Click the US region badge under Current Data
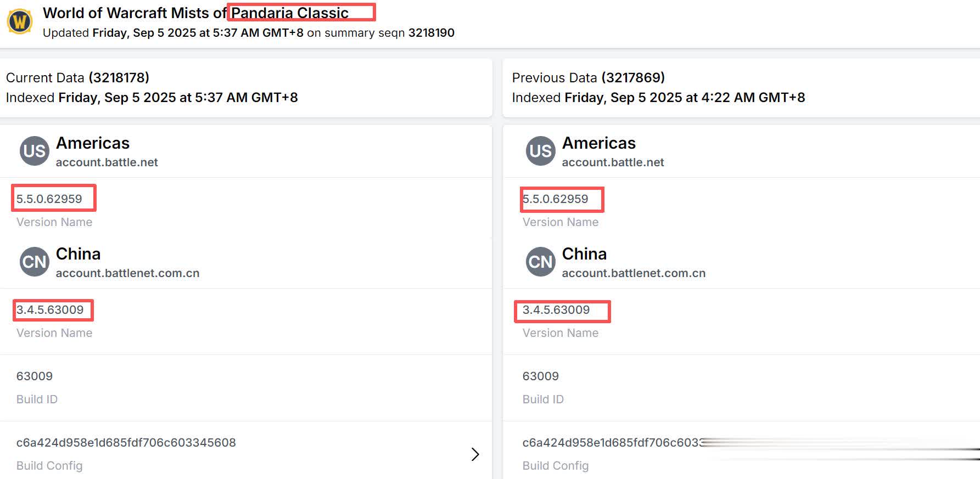 (35, 151)
